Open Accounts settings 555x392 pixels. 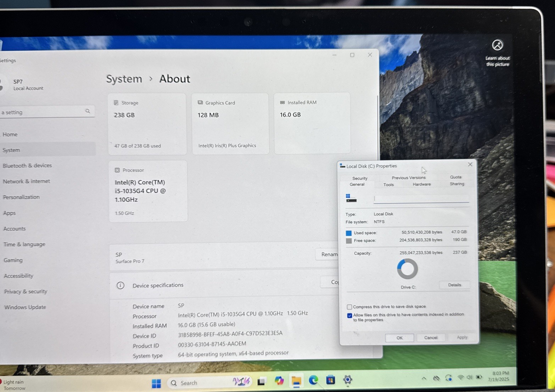15,229
